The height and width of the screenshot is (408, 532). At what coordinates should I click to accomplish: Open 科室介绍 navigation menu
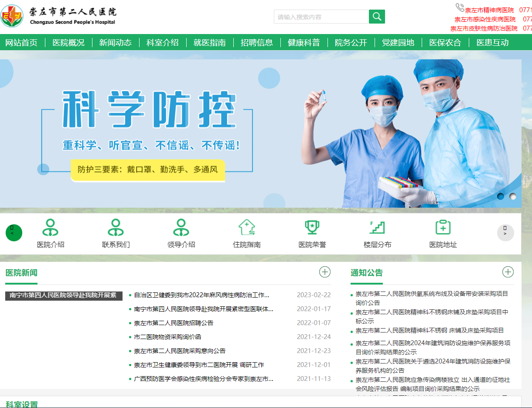pos(163,42)
